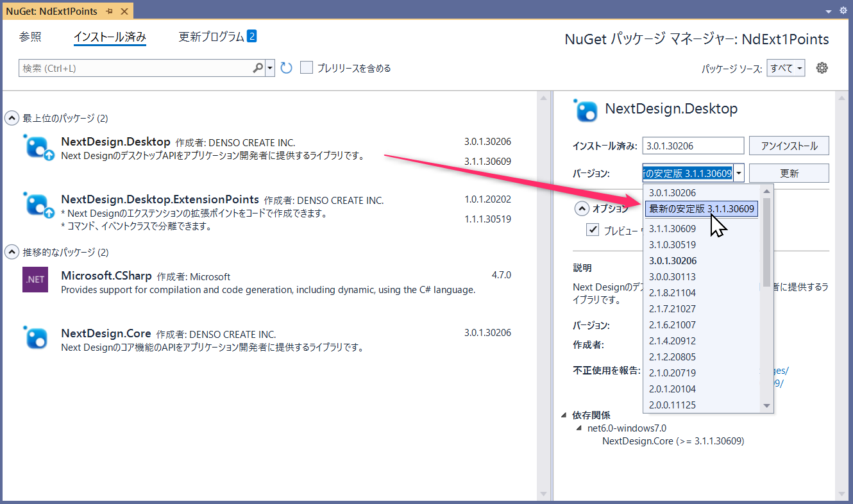The width and height of the screenshot is (853, 504).
Task: Select the Microsoft.CSharp package name
Action: (106, 276)
